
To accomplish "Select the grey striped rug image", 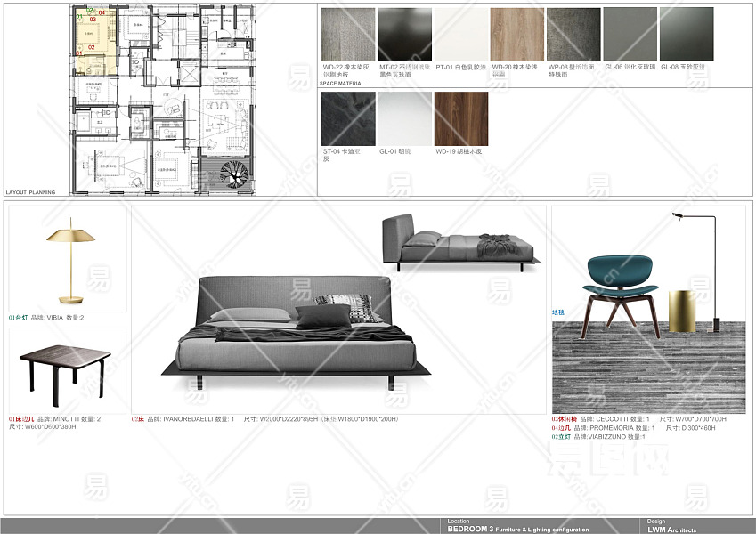I will click(x=648, y=368).
